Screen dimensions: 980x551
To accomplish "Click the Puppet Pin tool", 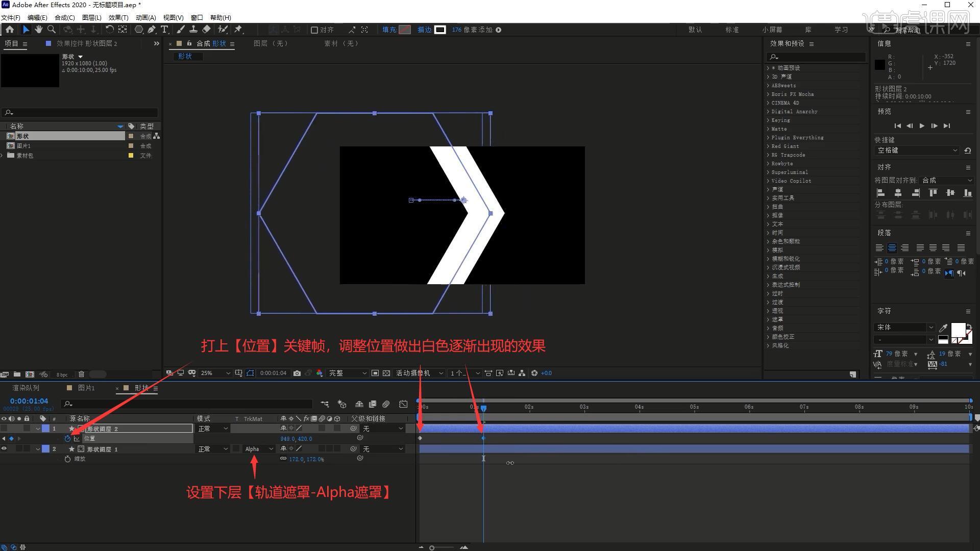I will click(x=238, y=30).
